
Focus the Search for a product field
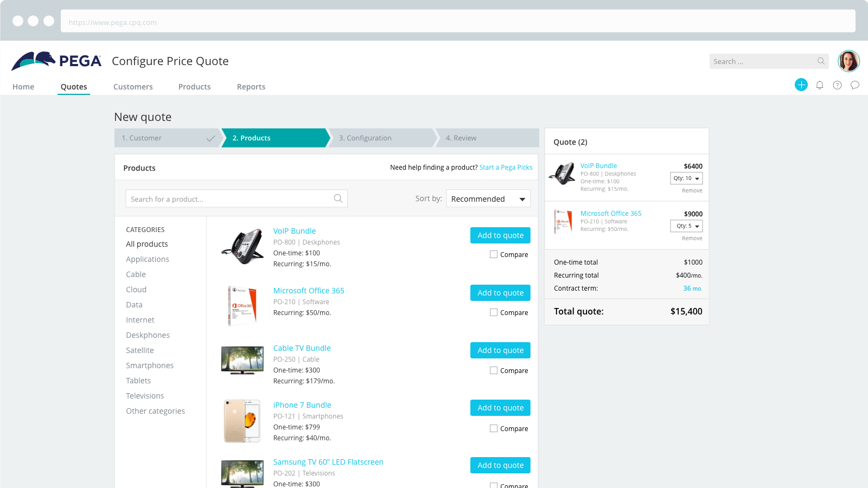(x=237, y=198)
